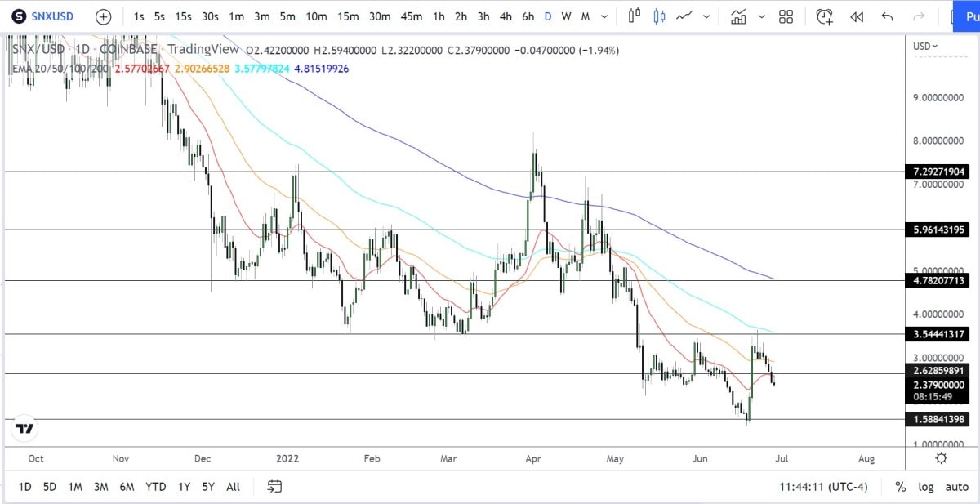
Task: Start Bar Replay with the rewind icon
Action: [857, 16]
